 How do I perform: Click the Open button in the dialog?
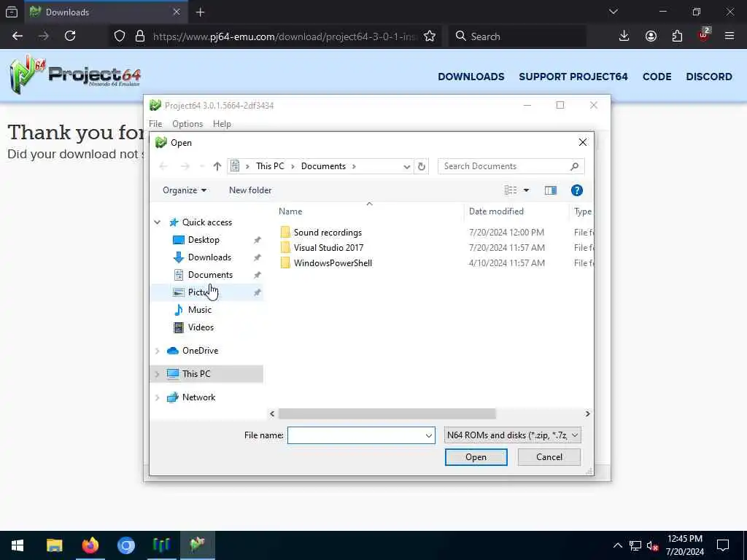(x=476, y=457)
